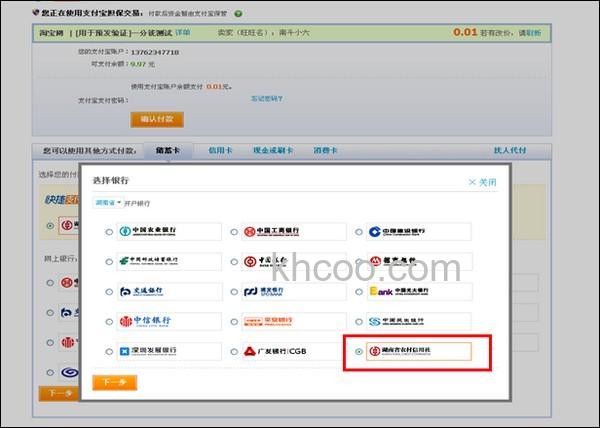This screenshot has height=428, width=600.
Task: Click 下一步 in the bank selection dialog
Action: (x=115, y=382)
